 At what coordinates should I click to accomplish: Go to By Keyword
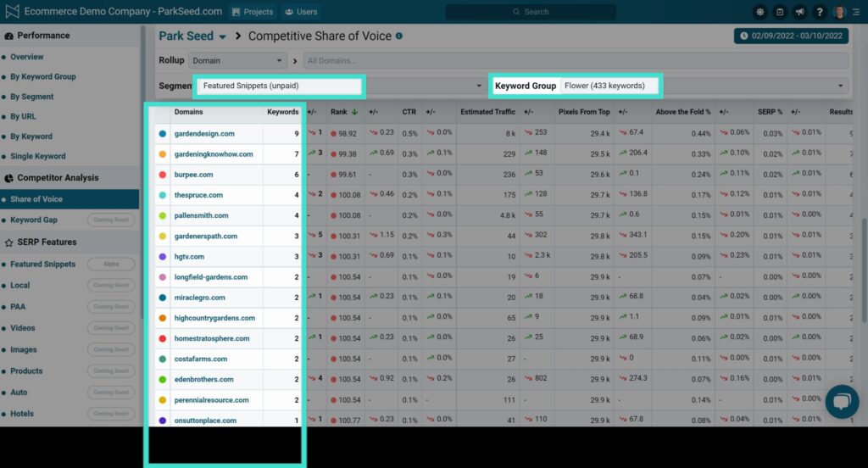(31, 136)
